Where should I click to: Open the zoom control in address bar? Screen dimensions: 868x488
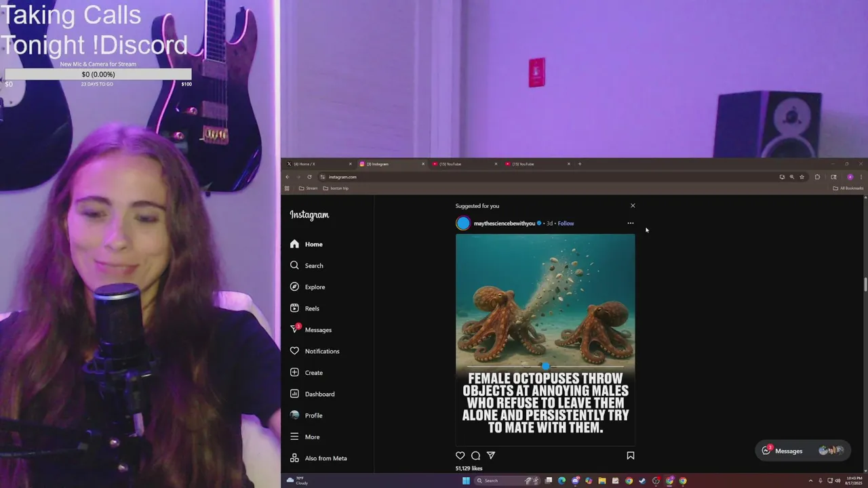(x=792, y=177)
